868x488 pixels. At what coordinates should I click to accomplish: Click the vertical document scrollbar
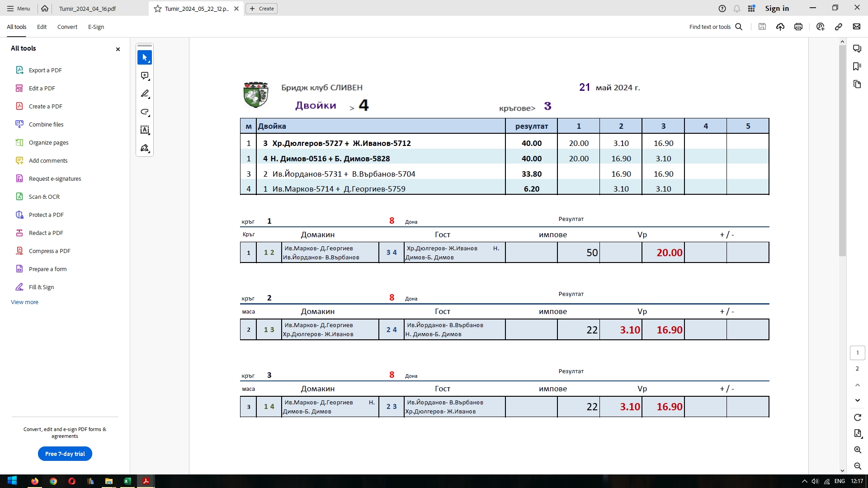click(x=842, y=150)
